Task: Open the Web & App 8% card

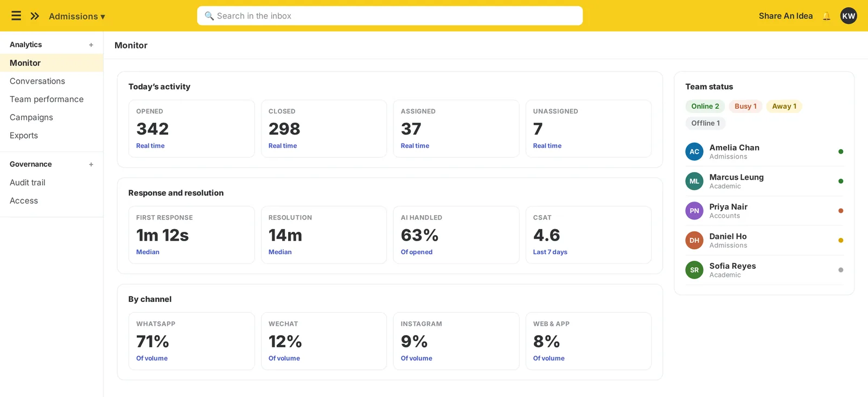Action: 589,341
